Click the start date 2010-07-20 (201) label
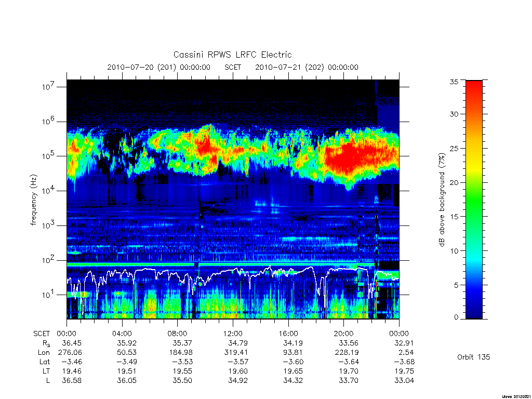532x399 pixels. pos(141,67)
